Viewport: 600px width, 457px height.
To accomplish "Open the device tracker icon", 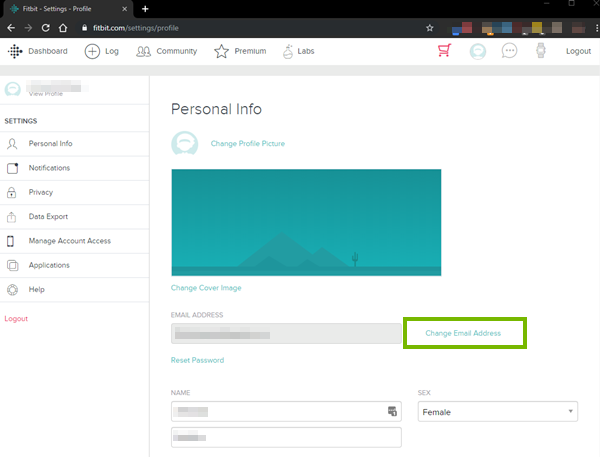I will 541,51.
